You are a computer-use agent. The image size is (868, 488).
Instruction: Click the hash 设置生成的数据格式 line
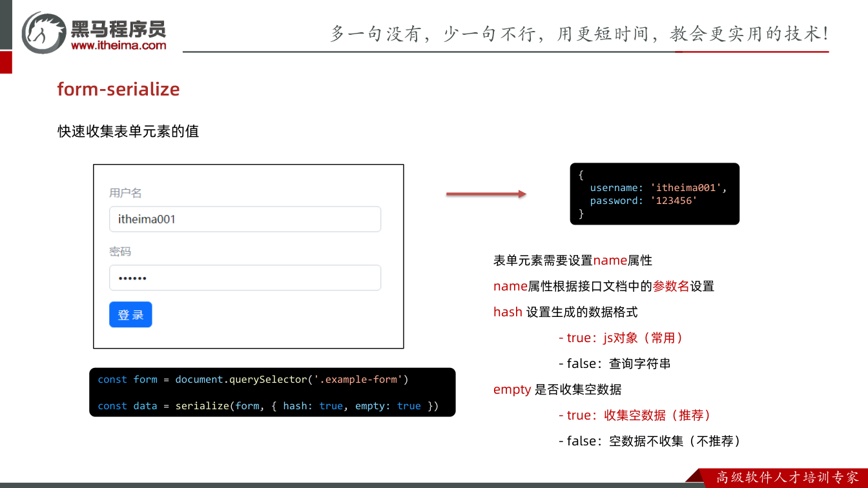tap(566, 312)
